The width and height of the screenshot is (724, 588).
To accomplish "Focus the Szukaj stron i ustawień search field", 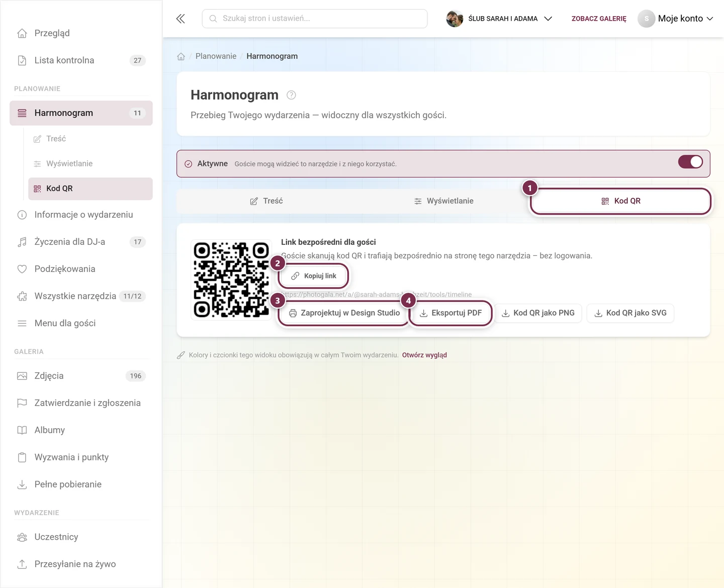I will (x=315, y=19).
